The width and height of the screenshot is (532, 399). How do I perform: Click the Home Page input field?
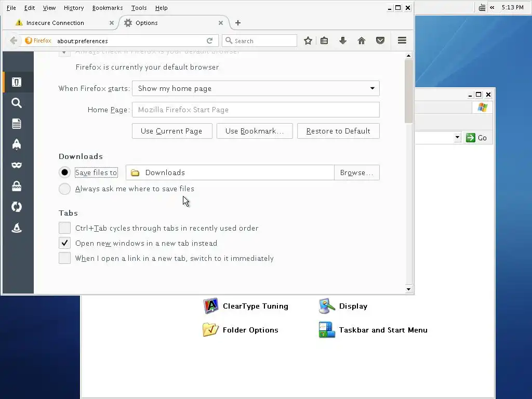[x=256, y=110]
